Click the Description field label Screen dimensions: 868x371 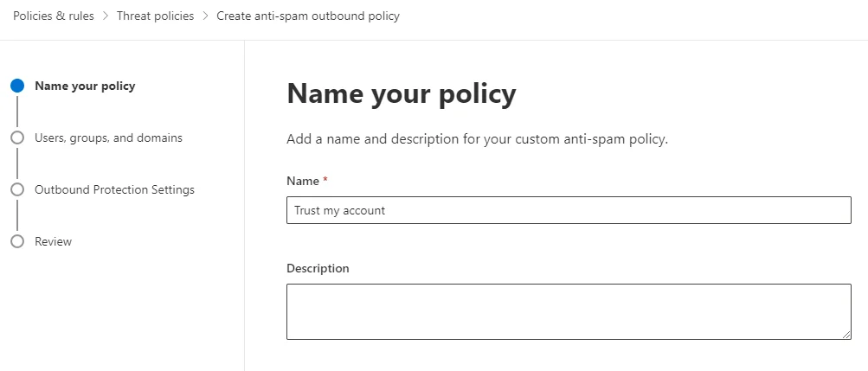point(318,268)
